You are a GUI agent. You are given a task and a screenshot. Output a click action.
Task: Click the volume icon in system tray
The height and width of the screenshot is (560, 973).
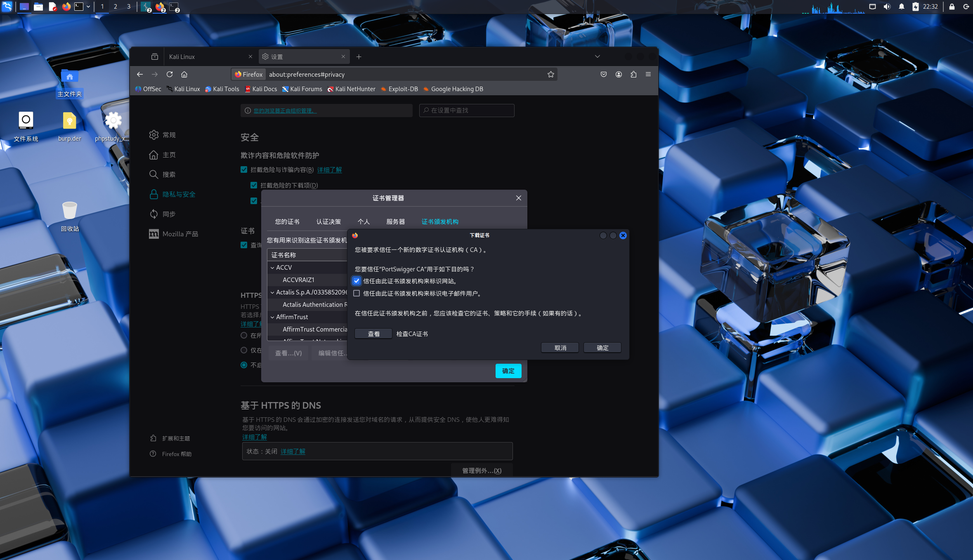[x=887, y=7]
